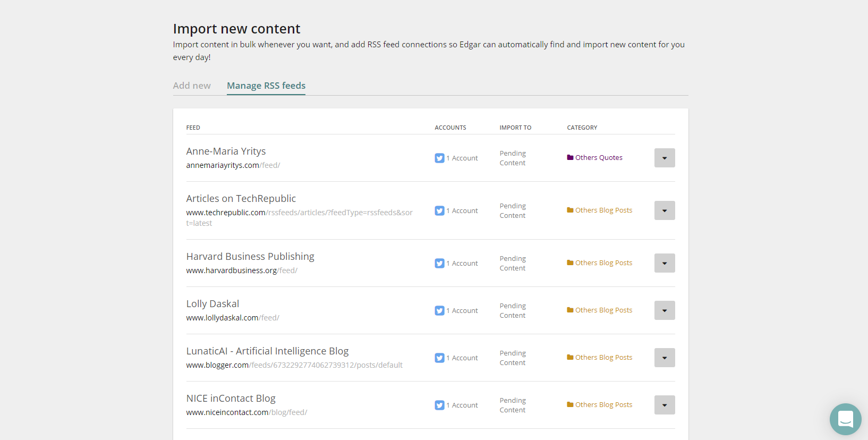Open www.harvardbusiness.org/feed/ link
This screenshot has height=440, width=868.
pyautogui.click(x=242, y=270)
